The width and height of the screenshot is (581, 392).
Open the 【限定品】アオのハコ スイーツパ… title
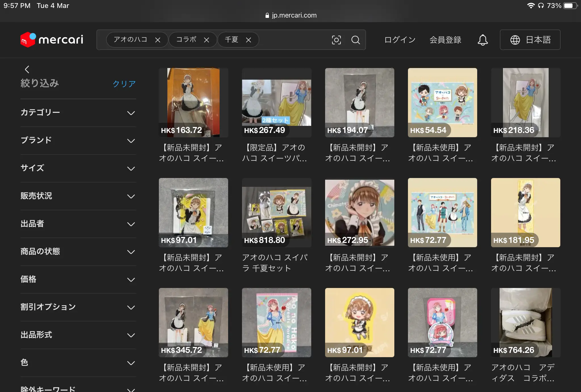275,153
